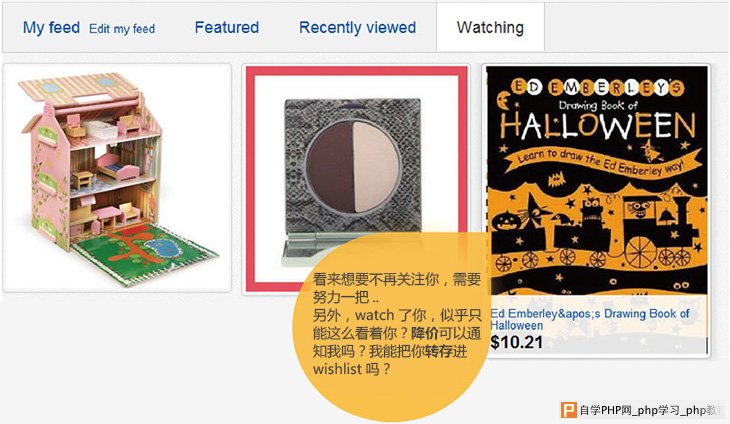The height and width of the screenshot is (424, 730).
Task: Click the bold 降价 text in bubble
Action: (425, 333)
